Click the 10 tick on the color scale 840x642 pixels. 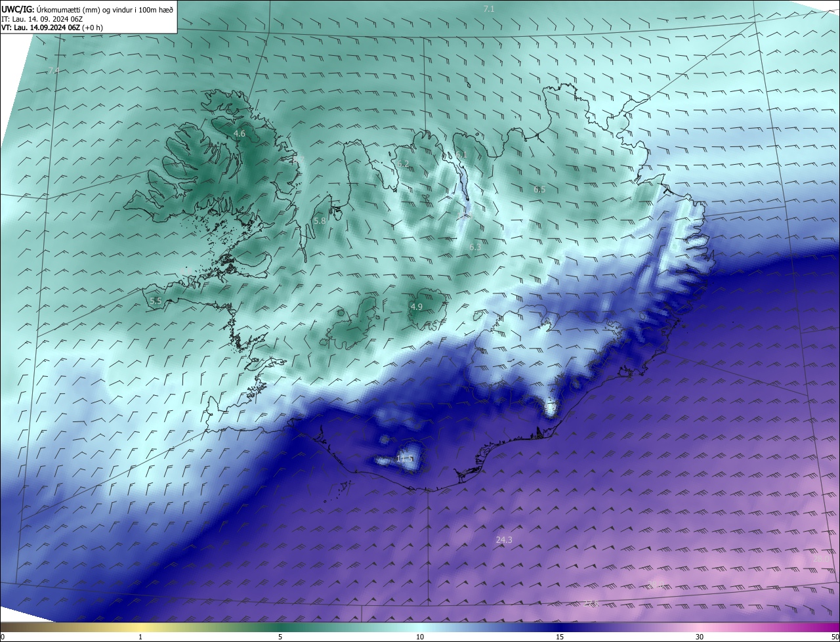[420, 637]
